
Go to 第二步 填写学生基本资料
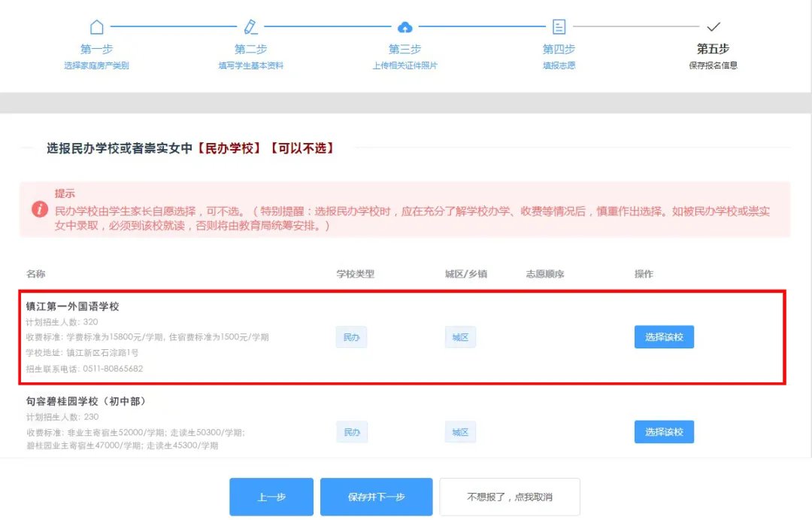tap(250, 56)
